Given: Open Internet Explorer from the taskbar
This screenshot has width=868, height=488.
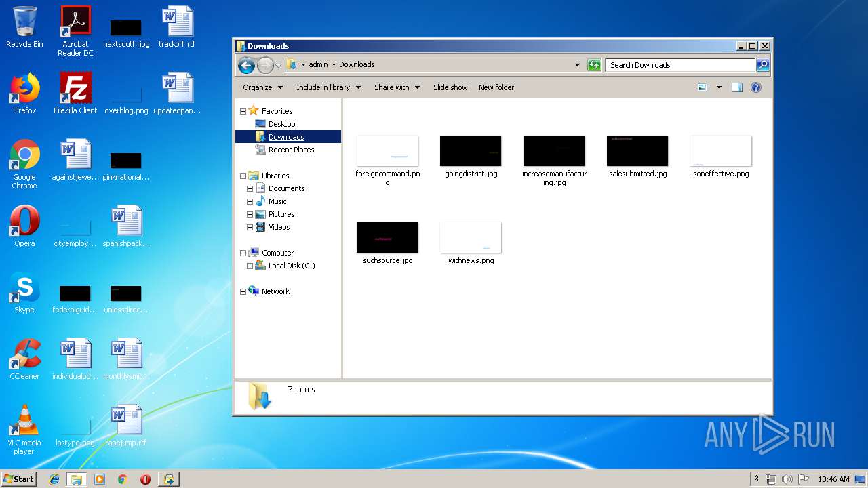Looking at the screenshot, I should pos(54,479).
